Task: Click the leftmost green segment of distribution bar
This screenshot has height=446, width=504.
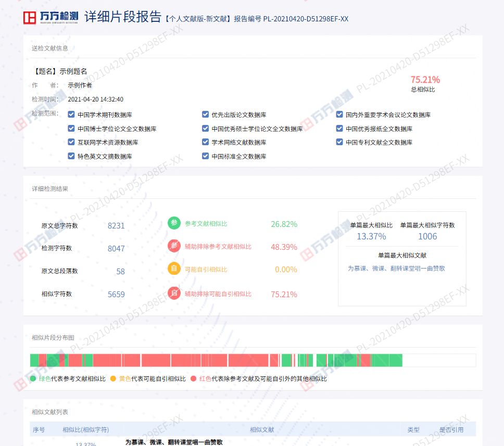Action: pos(34,360)
